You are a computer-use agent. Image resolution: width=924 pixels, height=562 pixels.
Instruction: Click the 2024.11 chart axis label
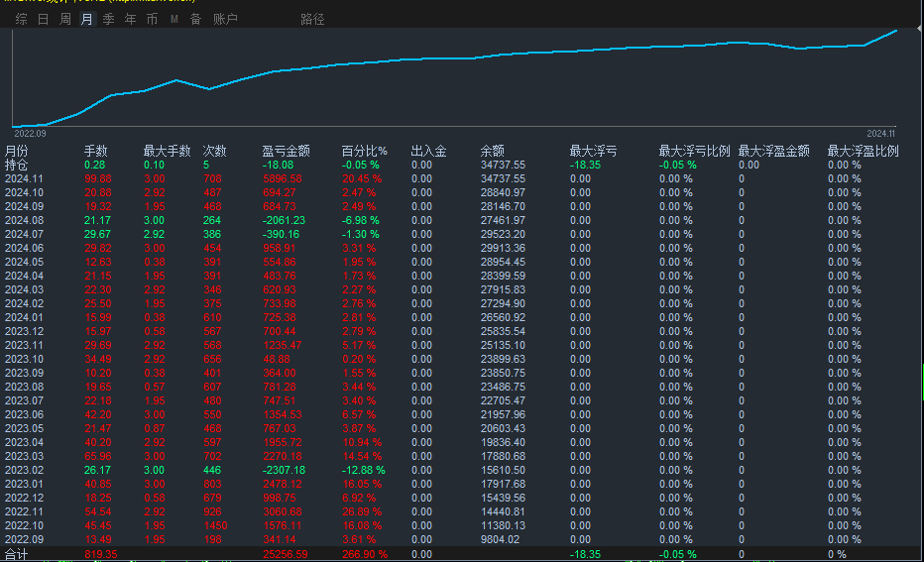click(x=881, y=134)
